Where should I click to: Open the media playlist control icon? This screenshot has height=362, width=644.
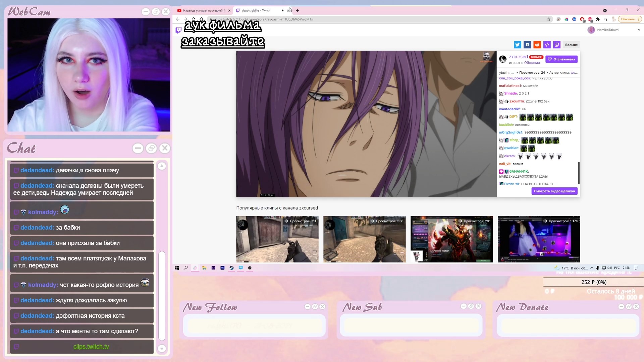(x=606, y=19)
